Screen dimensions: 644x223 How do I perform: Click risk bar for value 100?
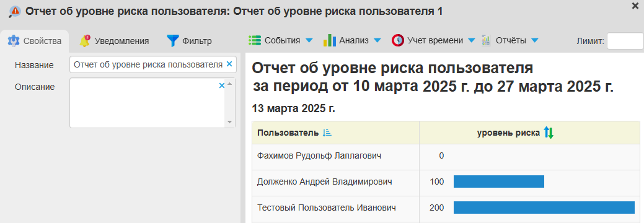pyautogui.click(x=498, y=181)
